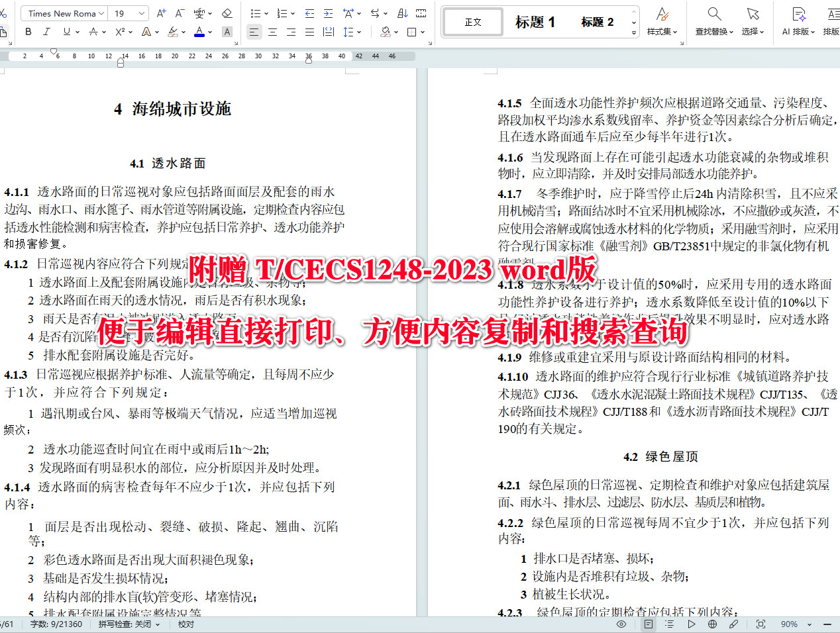Expand underline style dropdown arrow

point(78,32)
